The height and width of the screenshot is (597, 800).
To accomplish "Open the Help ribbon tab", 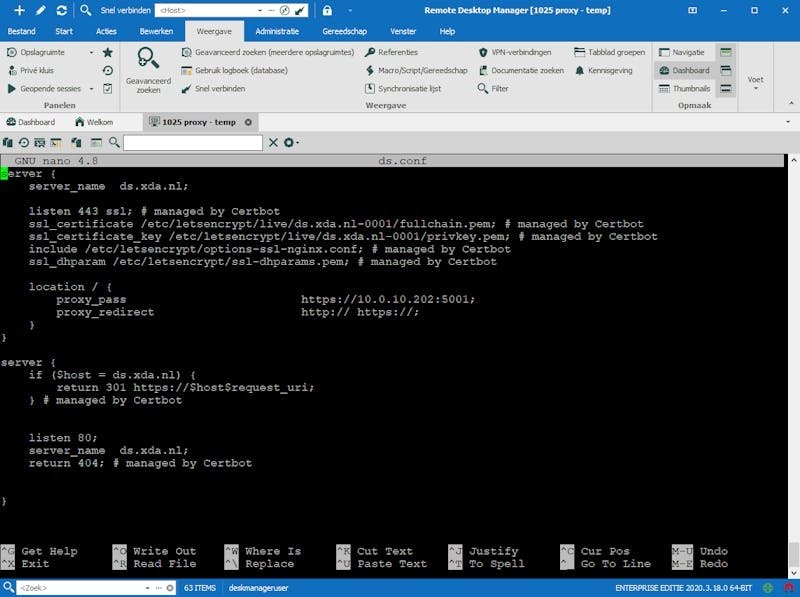I will coord(447,31).
